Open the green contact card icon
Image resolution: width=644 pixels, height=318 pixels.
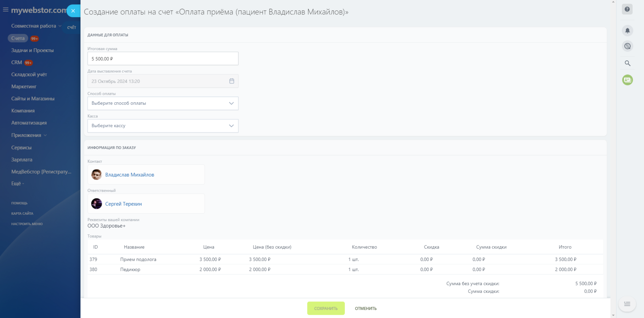pos(627,80)
